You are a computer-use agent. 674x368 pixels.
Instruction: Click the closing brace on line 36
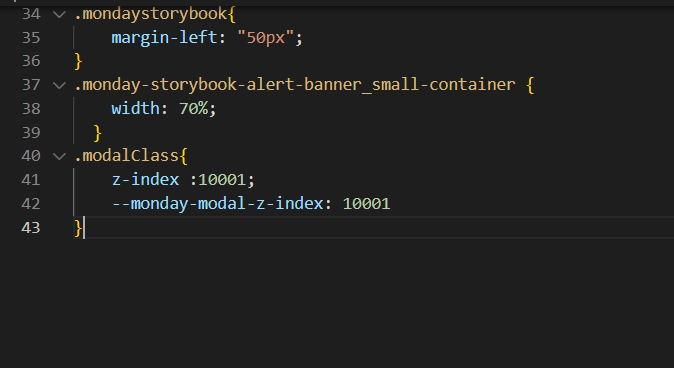click(x=78, y=61)
